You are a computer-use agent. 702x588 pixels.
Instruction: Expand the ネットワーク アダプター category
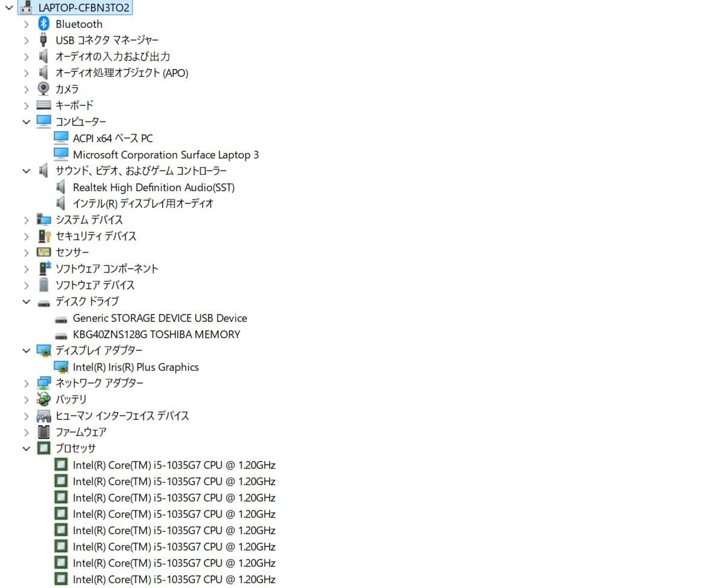coord(27,384)
